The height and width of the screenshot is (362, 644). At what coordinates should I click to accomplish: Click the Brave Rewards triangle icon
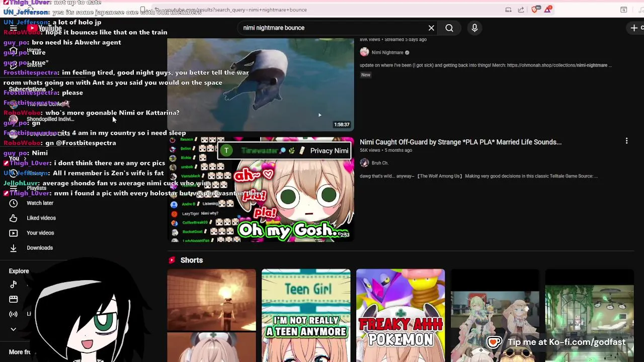pos(547,10)
